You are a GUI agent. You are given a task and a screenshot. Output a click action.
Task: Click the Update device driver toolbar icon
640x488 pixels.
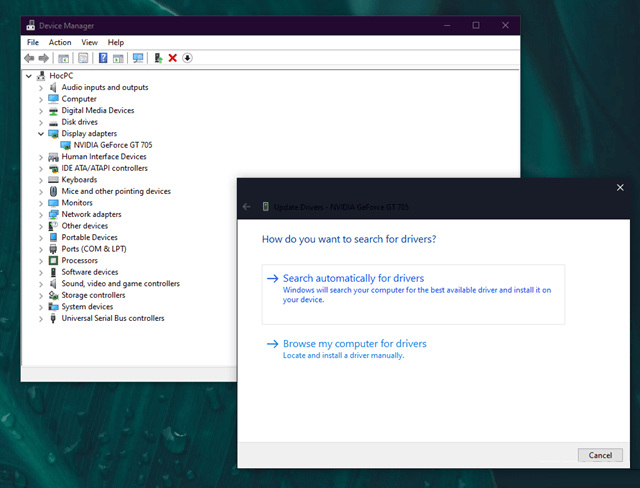pyautogui.click(x=158, y=58)
